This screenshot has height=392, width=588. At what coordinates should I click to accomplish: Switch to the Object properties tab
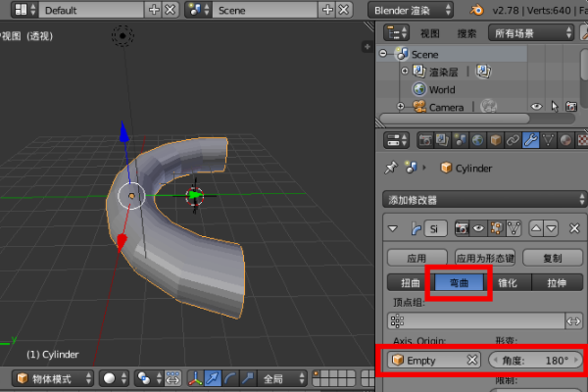495,141
